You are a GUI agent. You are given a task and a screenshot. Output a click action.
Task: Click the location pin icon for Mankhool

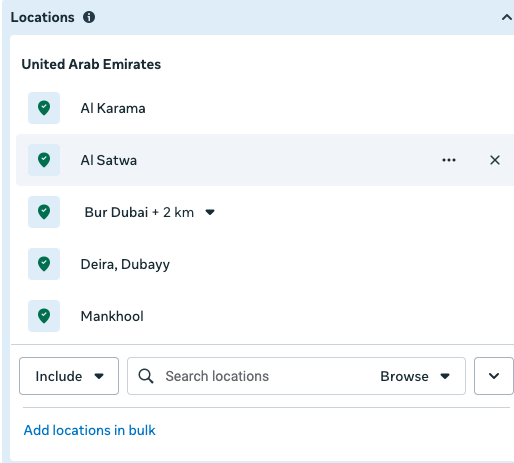coord(44,316)
